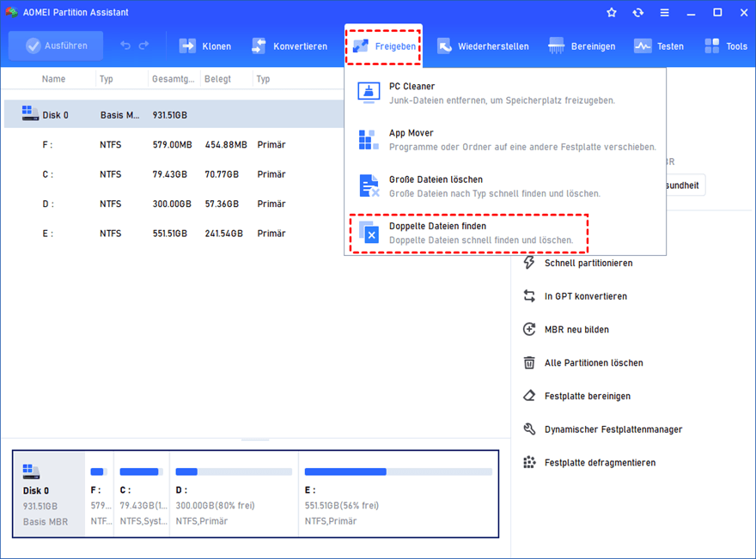
Task: Click 300.00GB size of D:
Action: 172,204
